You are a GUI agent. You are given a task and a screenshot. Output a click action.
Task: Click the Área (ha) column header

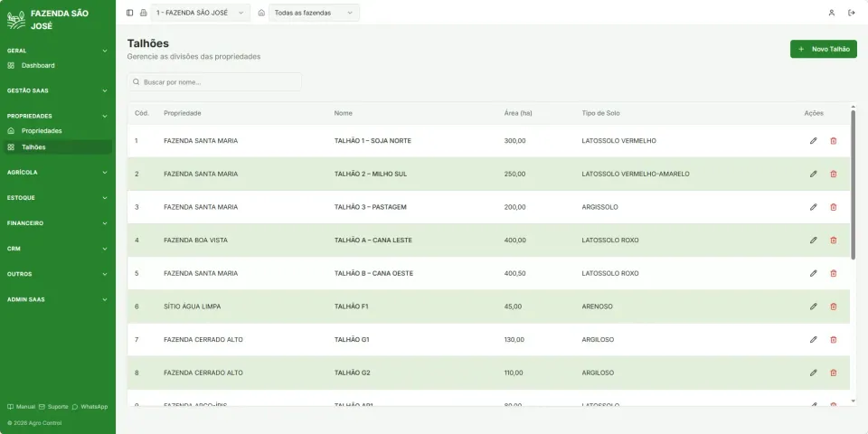[x=518, y=113]
